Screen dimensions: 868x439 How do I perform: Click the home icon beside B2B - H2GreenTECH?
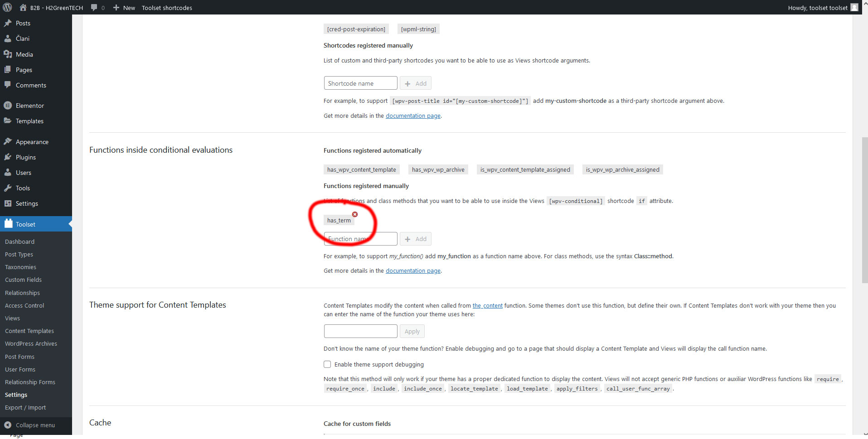pyautogui.click(x=23, y=7)
